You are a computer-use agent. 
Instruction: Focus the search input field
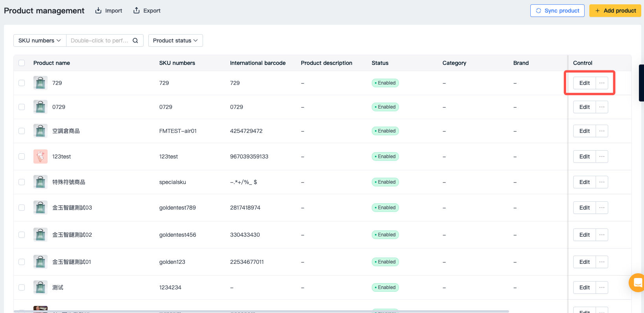[x=100, y=41]
